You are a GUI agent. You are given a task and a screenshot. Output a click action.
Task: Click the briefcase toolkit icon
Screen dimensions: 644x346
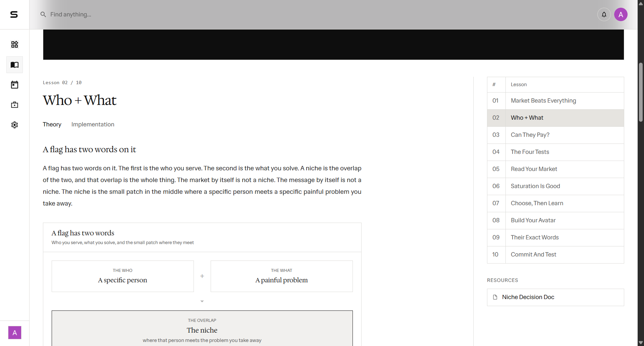point(14,105)
